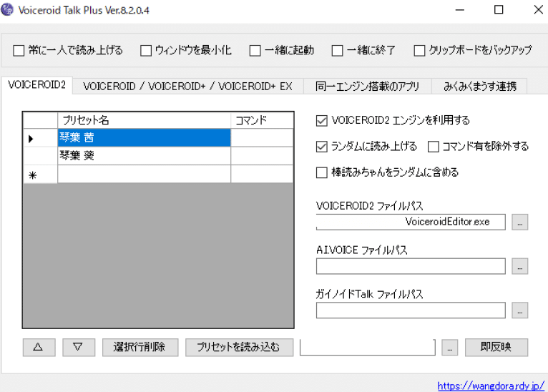
Task: Minimize the Voiceroid Talk Plus window
Action: tap(460, 10)
